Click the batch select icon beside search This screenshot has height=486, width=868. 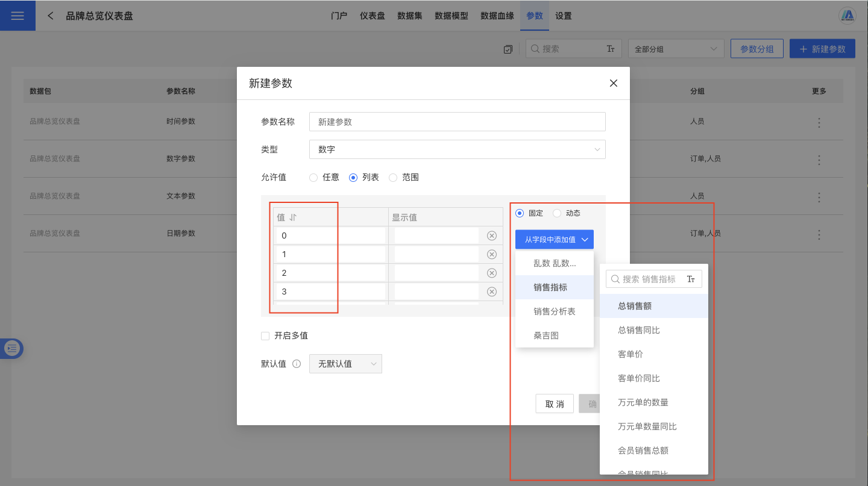508,49
